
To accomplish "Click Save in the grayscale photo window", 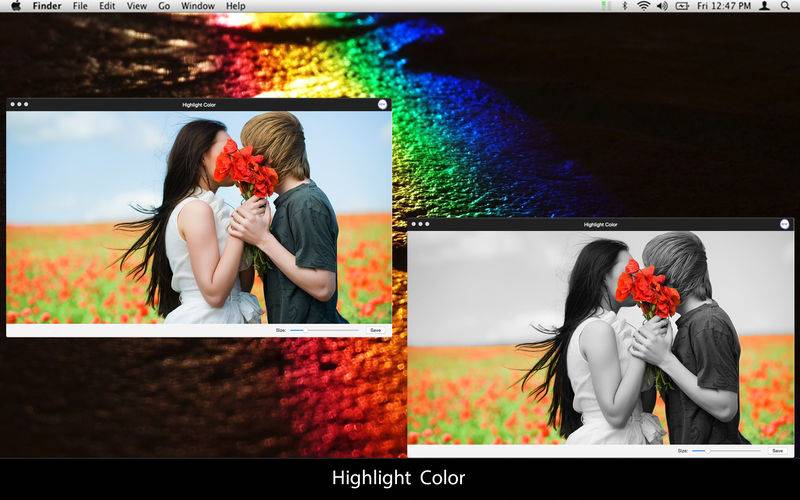I will click(x=778, y=451).
